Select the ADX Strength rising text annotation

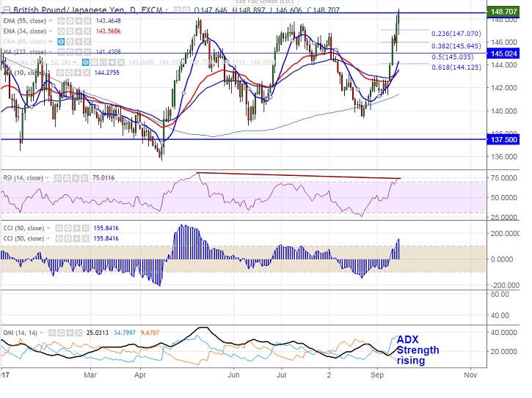(418, 350)
